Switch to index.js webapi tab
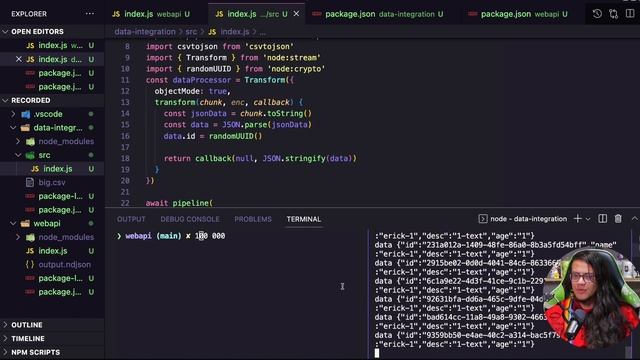The width and height of the screenshot is (640, 360). click(x=151, y=14)
